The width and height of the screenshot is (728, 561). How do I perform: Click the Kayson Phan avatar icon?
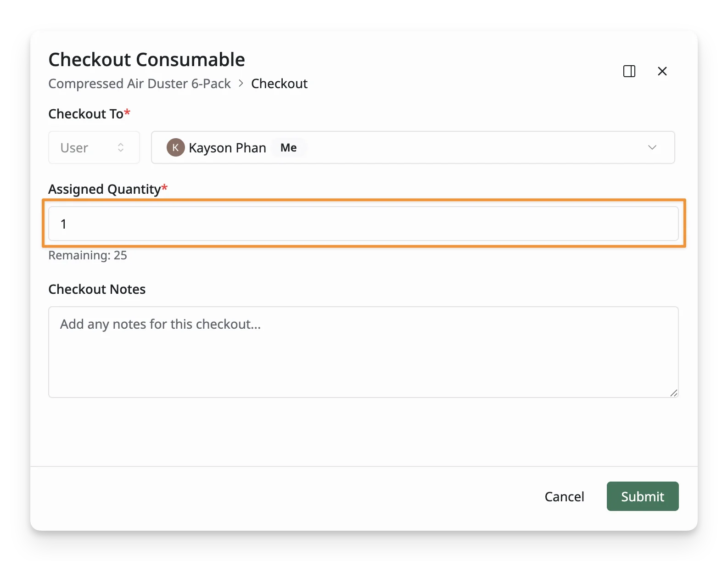click(x=175, y=147)
